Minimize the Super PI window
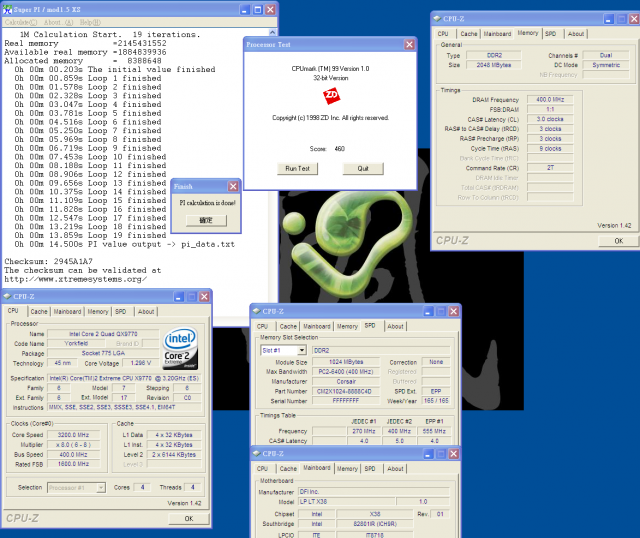This screenshot has width=640, height=538. click(244, 9)
